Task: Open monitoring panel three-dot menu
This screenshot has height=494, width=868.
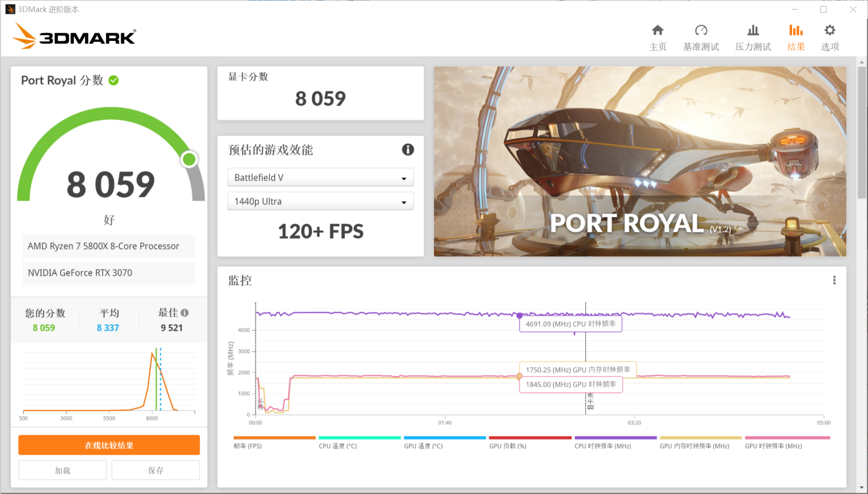Action: 834,280
